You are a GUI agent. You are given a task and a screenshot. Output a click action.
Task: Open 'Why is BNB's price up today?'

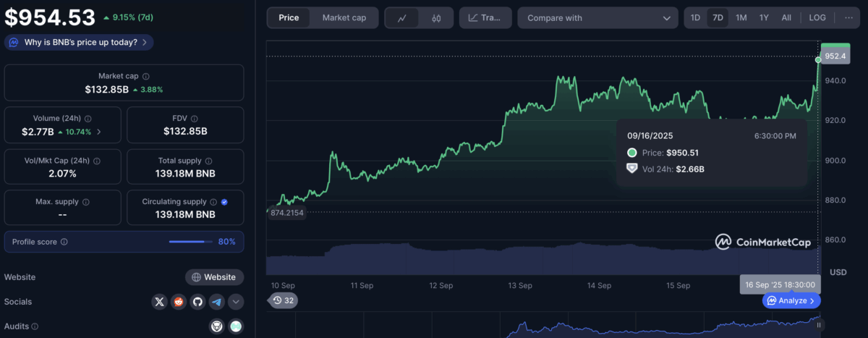point(80,42)
